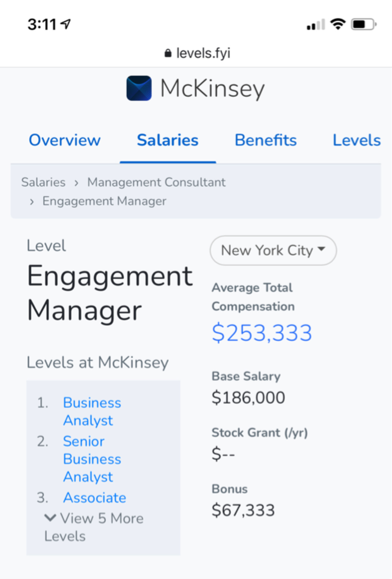
Task: Open the Levels tab
Action: pos(357,140)
